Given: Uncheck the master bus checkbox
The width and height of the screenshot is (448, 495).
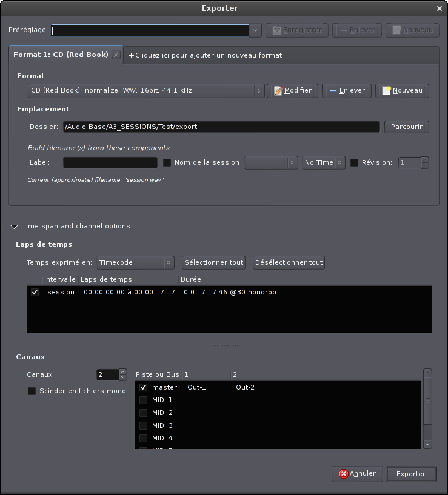Looking at the screenshot, I should 143,387.
